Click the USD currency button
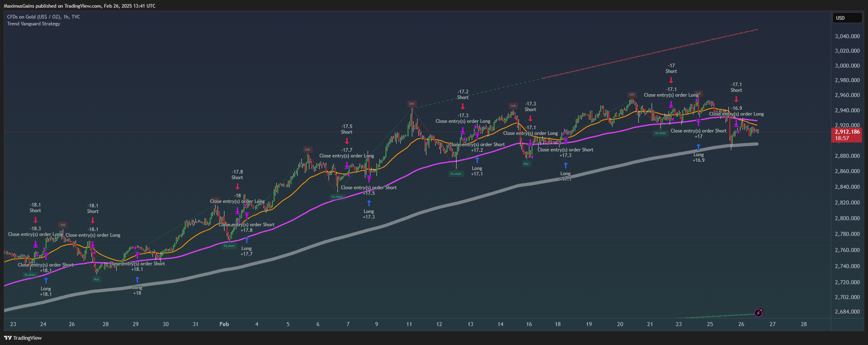The image size is (868, 345). [847, 18]
